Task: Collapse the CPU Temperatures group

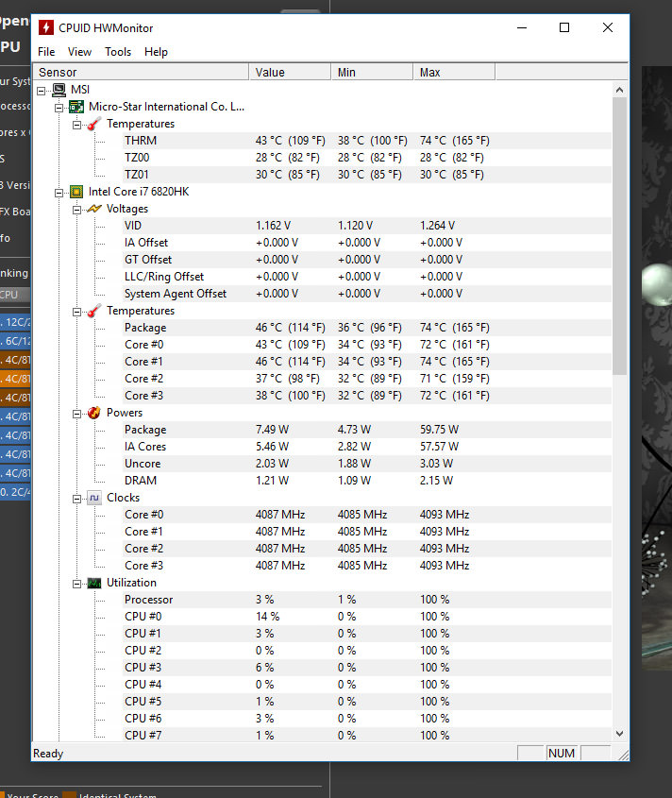Action: click(x=76, y=312)
